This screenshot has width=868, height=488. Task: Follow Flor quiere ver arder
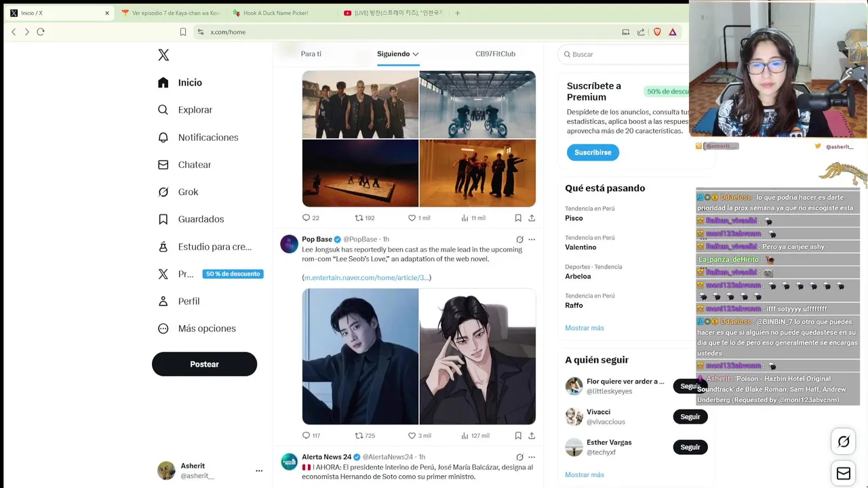pyautogui.click(x=690, y=386)
